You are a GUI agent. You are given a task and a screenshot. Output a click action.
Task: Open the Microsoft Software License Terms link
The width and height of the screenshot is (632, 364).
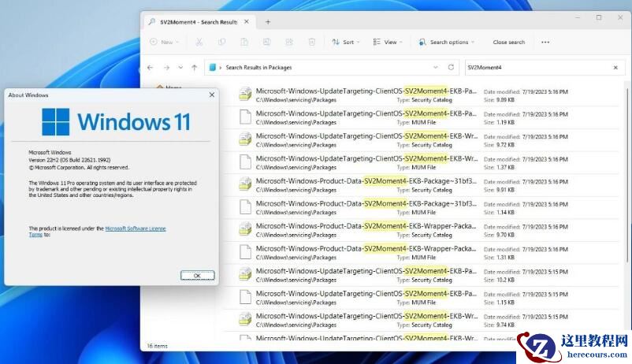[136, 228]
